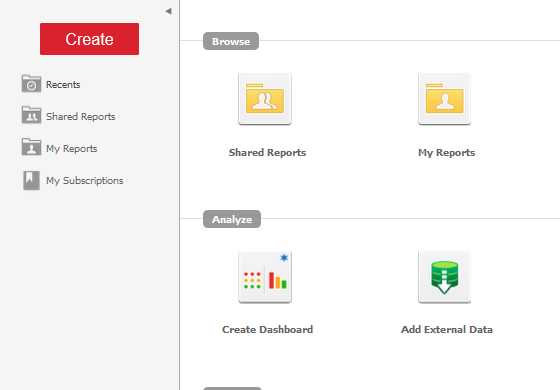Screen dimensions: 560x390
Task: Click My Subscriptions bookmark icon
Action: (31, 180)
